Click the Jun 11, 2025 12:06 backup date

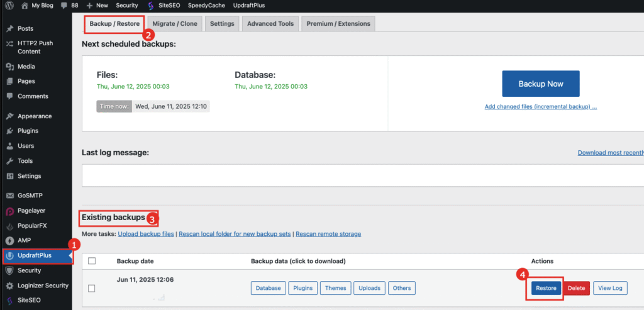pyautogui.click(x=145, y=280)
